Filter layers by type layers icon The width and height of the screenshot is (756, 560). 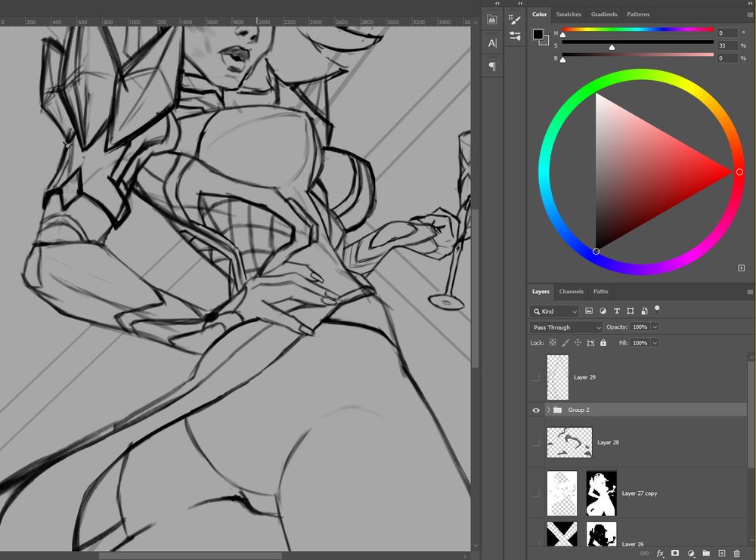point(616,311)
